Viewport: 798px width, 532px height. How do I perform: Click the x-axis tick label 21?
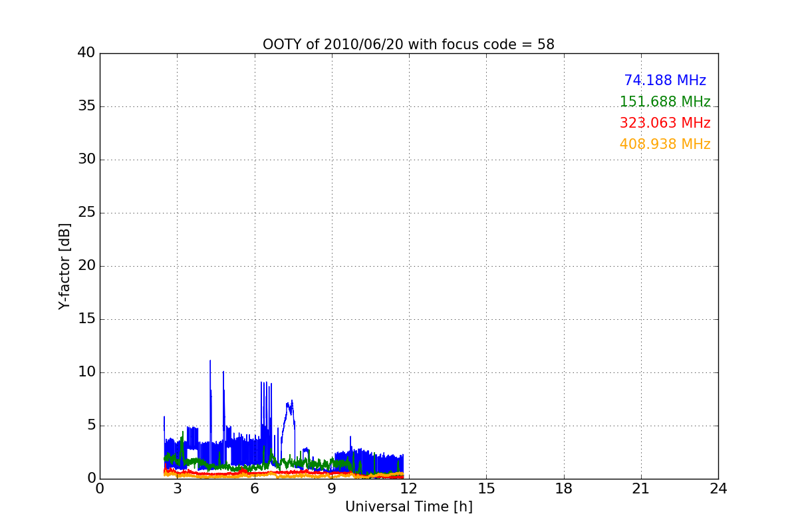pos(641,489)
